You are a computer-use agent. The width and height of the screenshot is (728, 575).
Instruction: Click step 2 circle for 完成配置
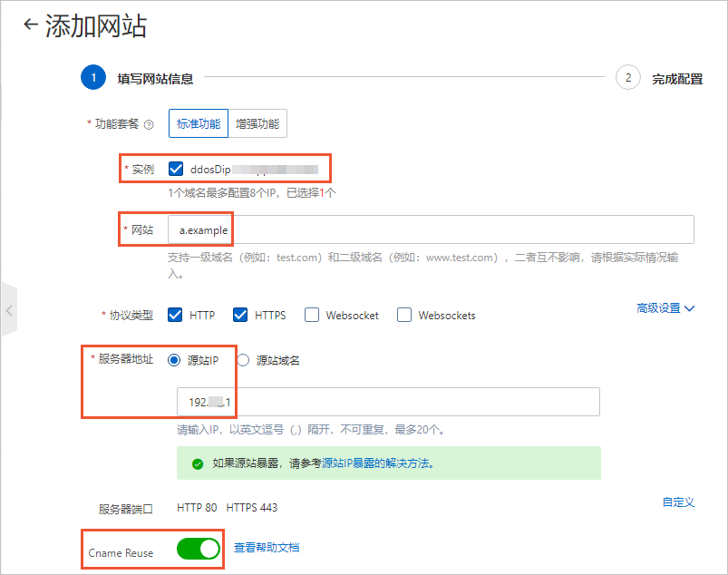[x=626, y=78]
